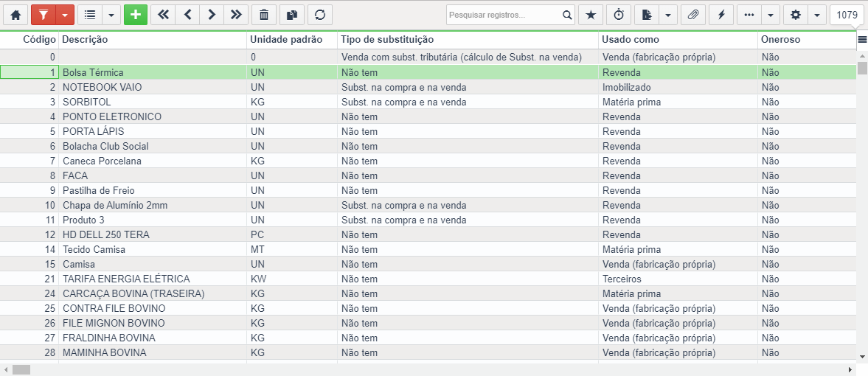
Task: Select the TARIFA ENERGIA ELÉTRICA row
Action: 428,279
